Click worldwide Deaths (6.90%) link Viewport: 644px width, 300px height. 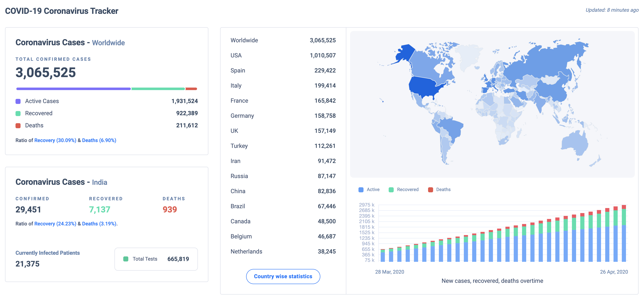[x=99, y=140]
